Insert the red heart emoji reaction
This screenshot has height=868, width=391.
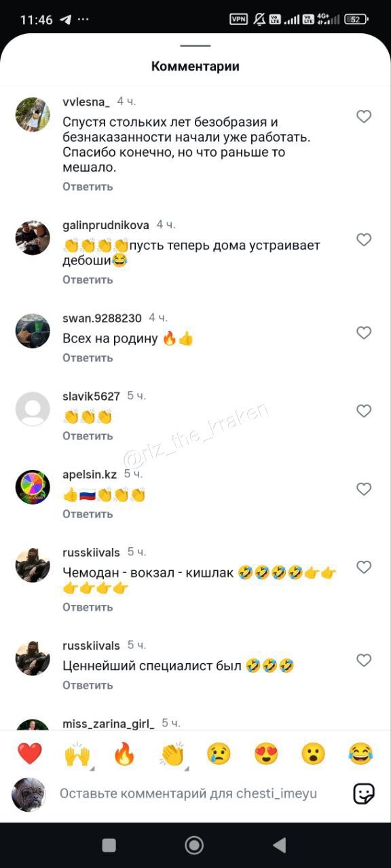click(30, 753)
